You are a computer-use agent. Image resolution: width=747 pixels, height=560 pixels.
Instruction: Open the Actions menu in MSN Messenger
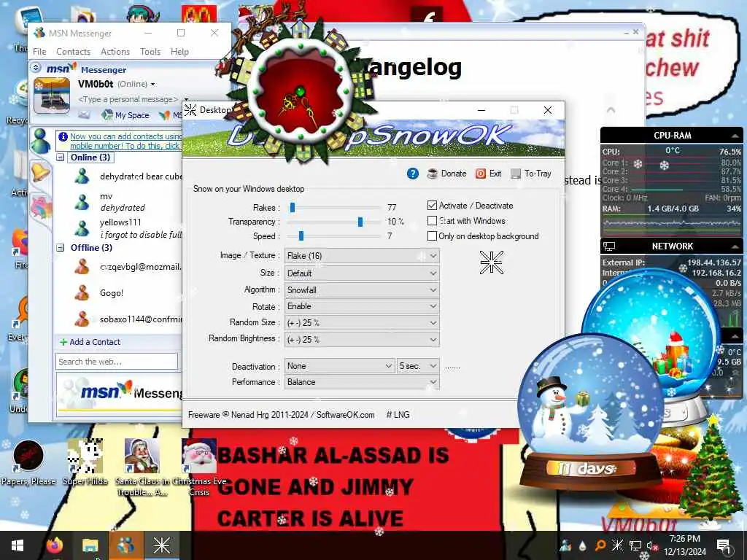(x=115, y=52)
